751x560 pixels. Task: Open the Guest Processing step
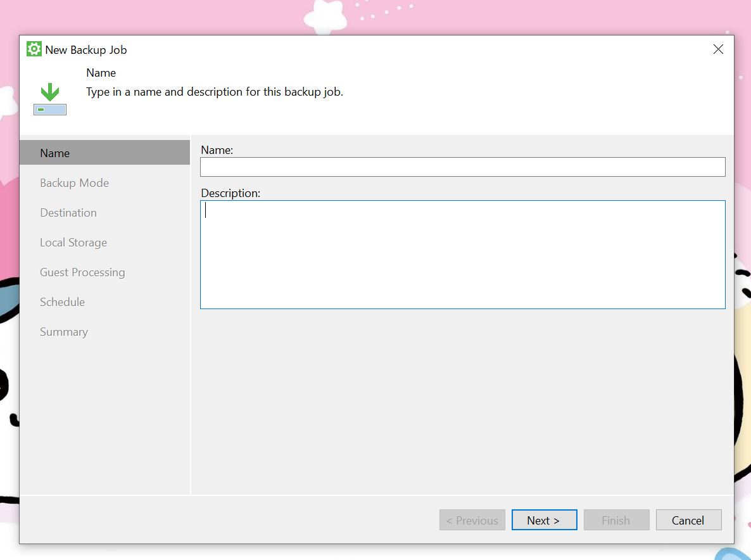82,272
